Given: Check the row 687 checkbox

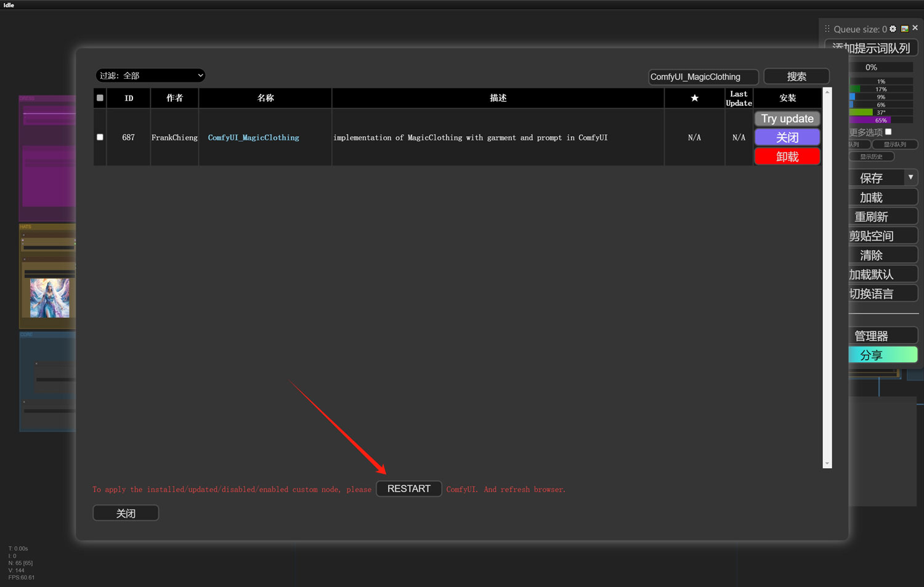Looking at the screenshot, I should tap(100, 137).
